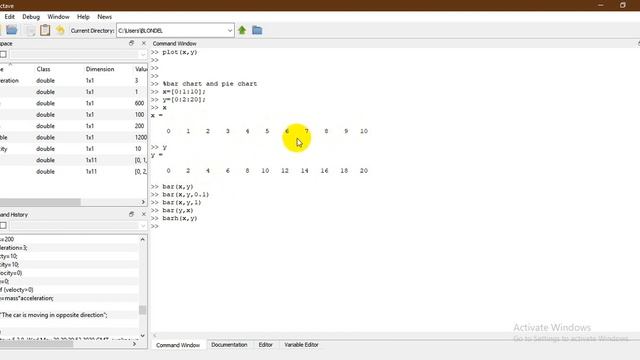
Task: Switch to the Documentation tab
Action: [229, 345]
